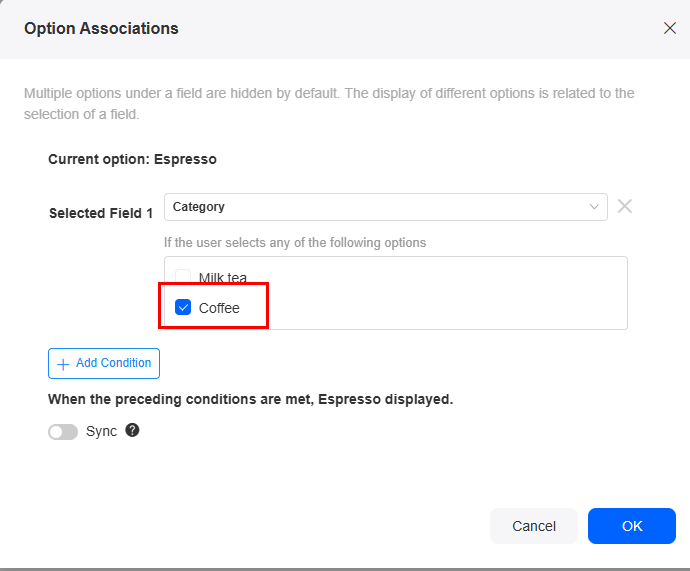Expand the Category dropdown chevron arrow
This screenshot has height=571, width=690.
(x=594, y=207)
